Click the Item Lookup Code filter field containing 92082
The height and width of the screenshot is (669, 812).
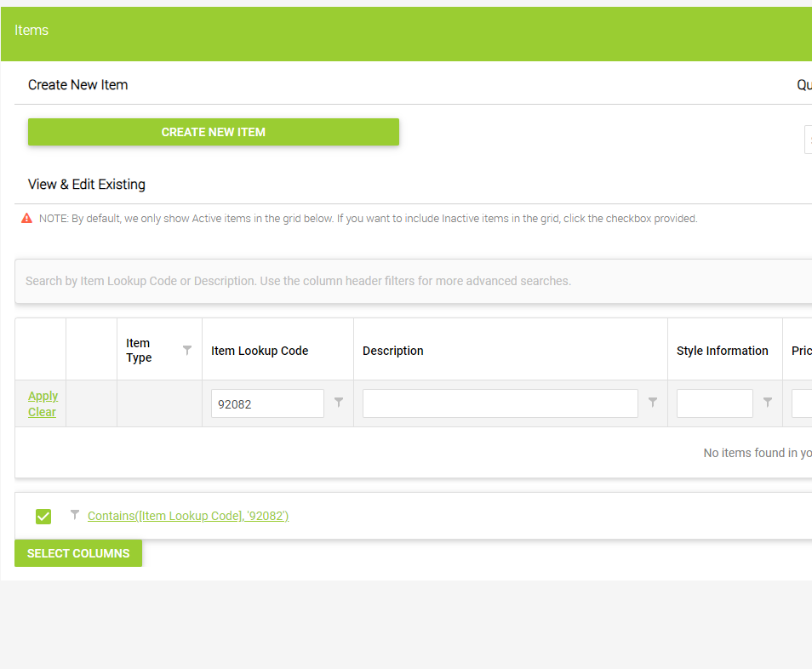pyautogui.click(x=268, y=403)
